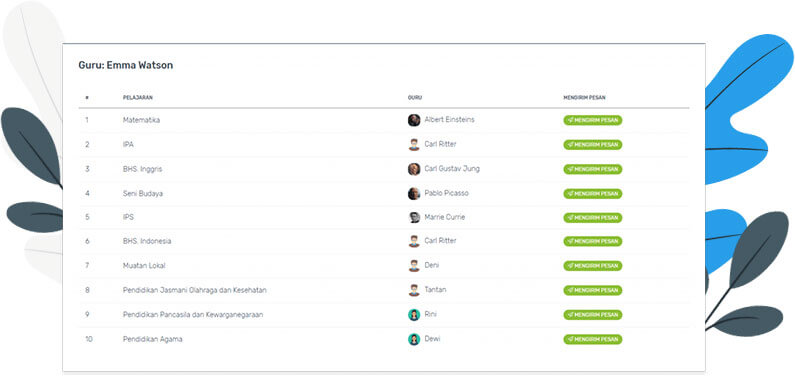
Task: Select the BHS. Indonesia subject cell
Action: (147, 241)
